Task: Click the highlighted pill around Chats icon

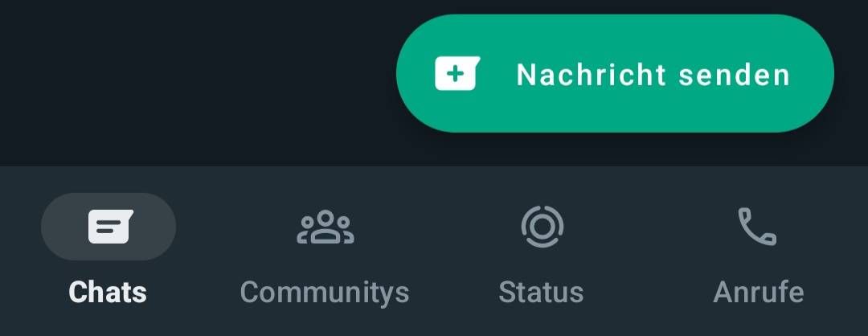Action: click(108, 227)
